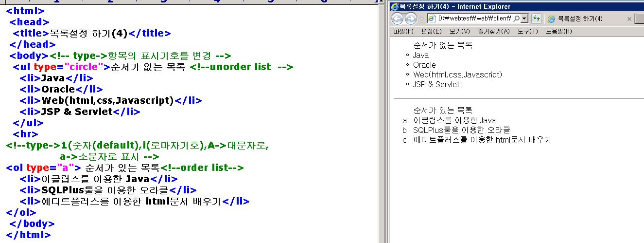The height and width of the screenshot is (243, 644).
Task: Click 'SQLPlus툴을 이용한 오라클' in browser page
Action: point(462,130)
